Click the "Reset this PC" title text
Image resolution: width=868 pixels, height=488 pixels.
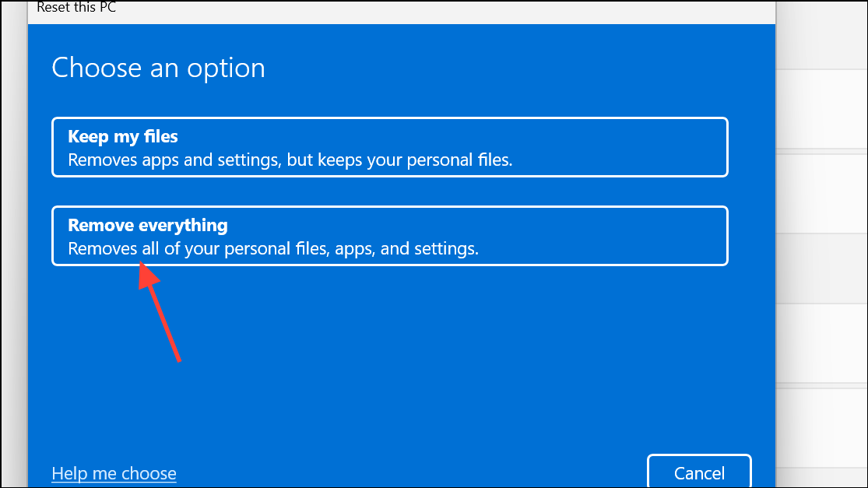[76, 7]
